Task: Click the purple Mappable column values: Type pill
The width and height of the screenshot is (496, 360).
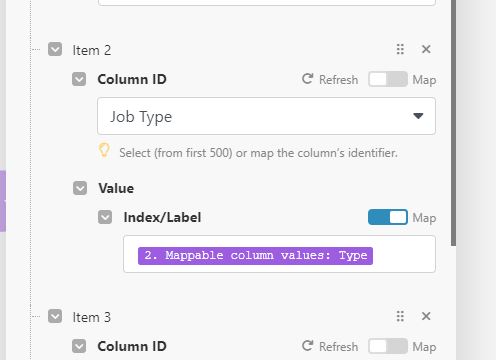Action: click(255, 256)
